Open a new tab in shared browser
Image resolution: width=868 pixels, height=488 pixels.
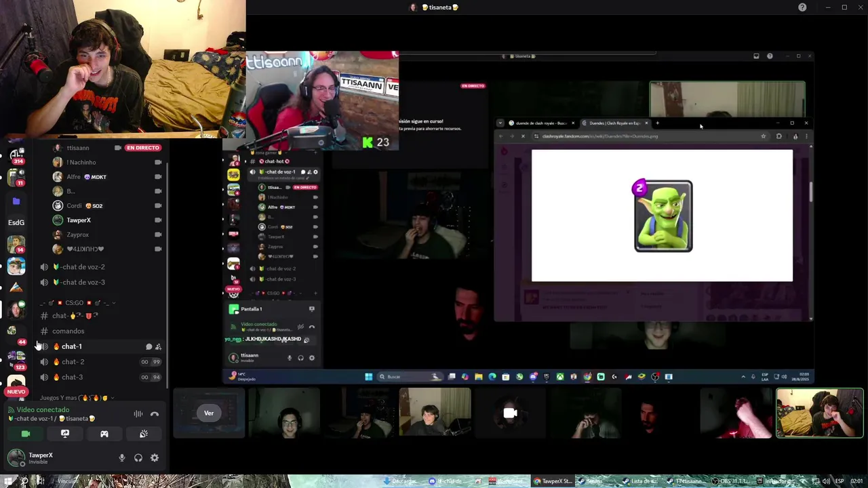[657, 123]
